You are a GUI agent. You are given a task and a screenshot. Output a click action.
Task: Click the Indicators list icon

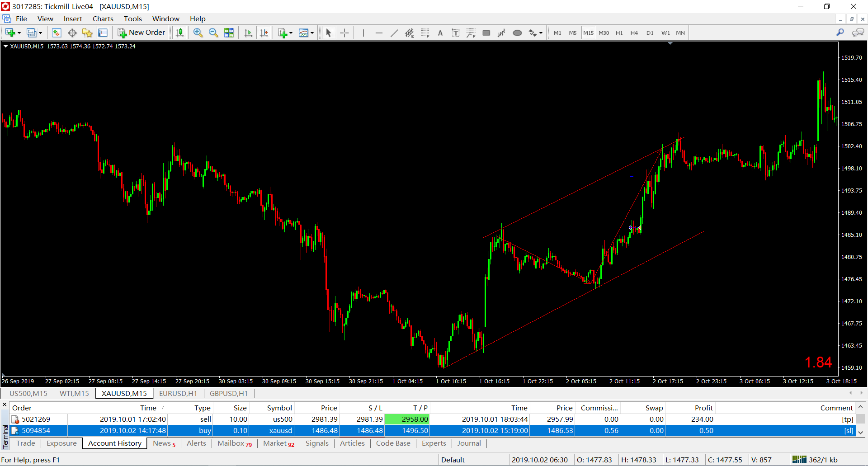pos(283,33)
